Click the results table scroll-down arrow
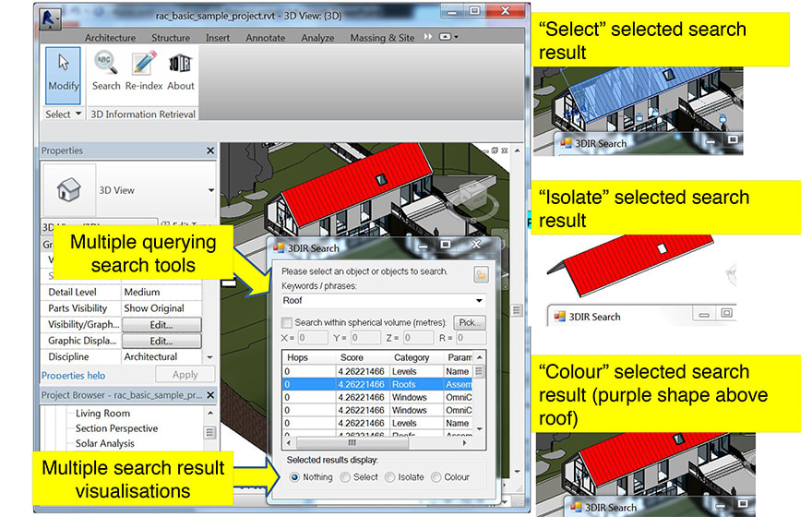The width and height of the screenshot is (812, 517). click(480, 429)
